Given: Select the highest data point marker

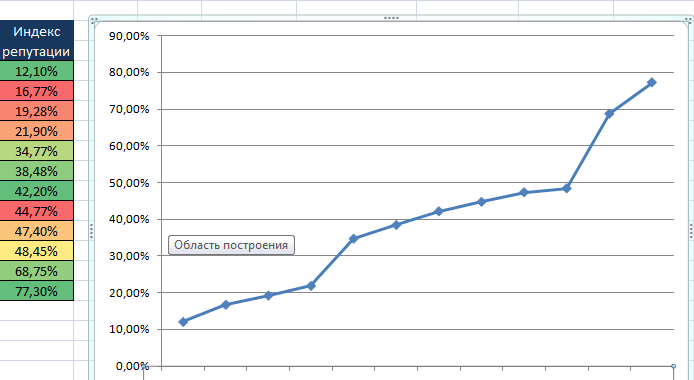Looking at the screenshot, I should (x=652, y=82).
